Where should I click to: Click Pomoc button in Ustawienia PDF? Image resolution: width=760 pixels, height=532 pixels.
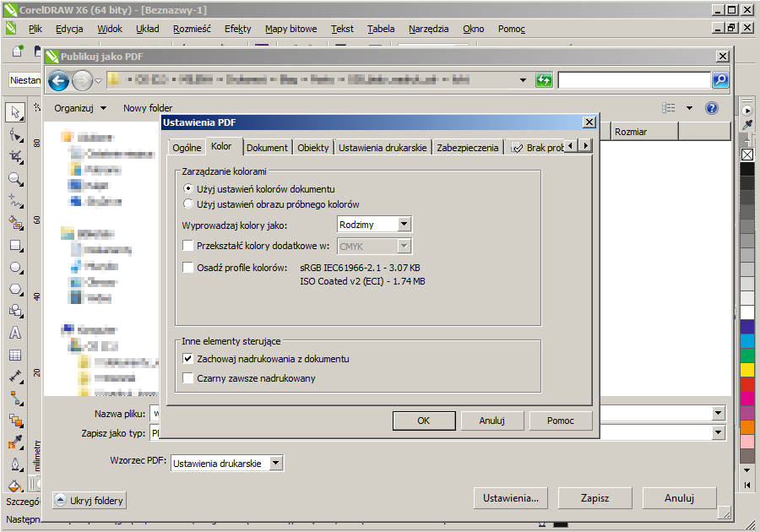561,421
